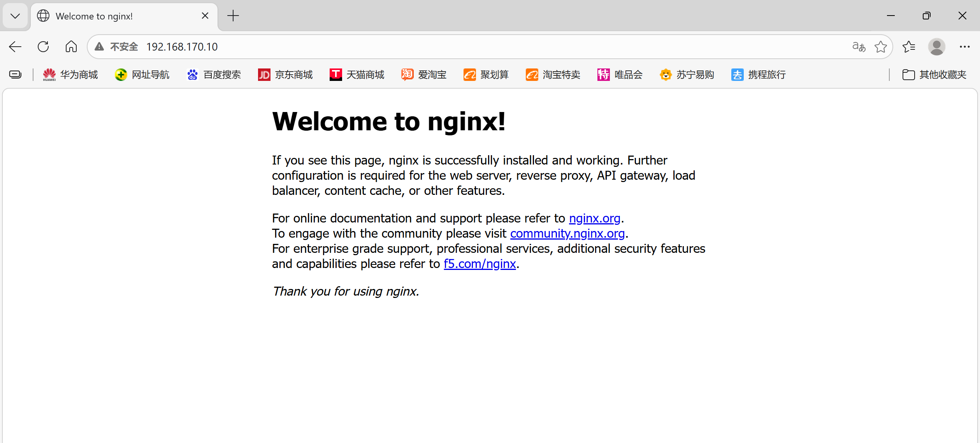Follow the f5.com/nginx link

pyautogui.click(x=479, y=264)
